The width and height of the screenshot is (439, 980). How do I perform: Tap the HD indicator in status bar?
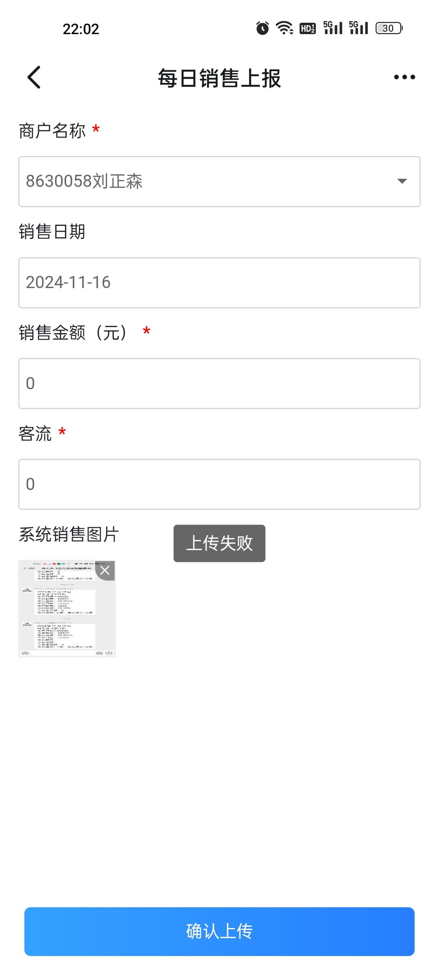[x=308, y=28]
